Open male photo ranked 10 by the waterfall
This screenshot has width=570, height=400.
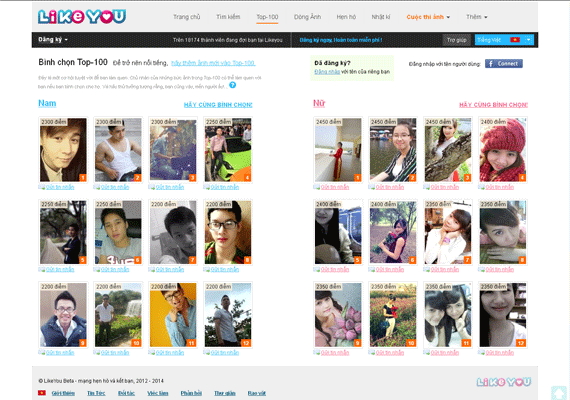point(118,315)
